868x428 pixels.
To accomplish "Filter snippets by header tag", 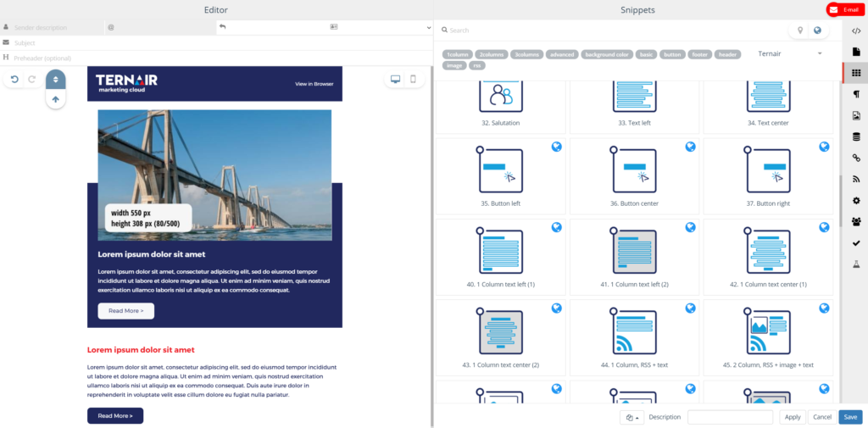I will [727, 54].
